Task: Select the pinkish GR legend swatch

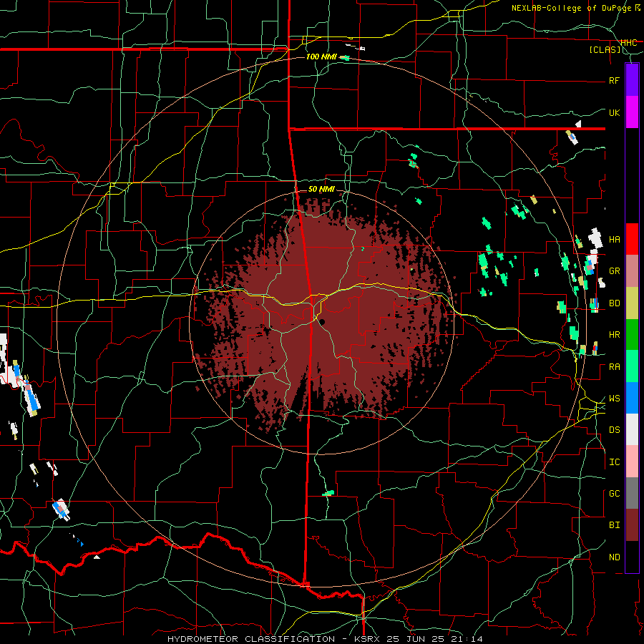Action: click(x=632, y=270)
